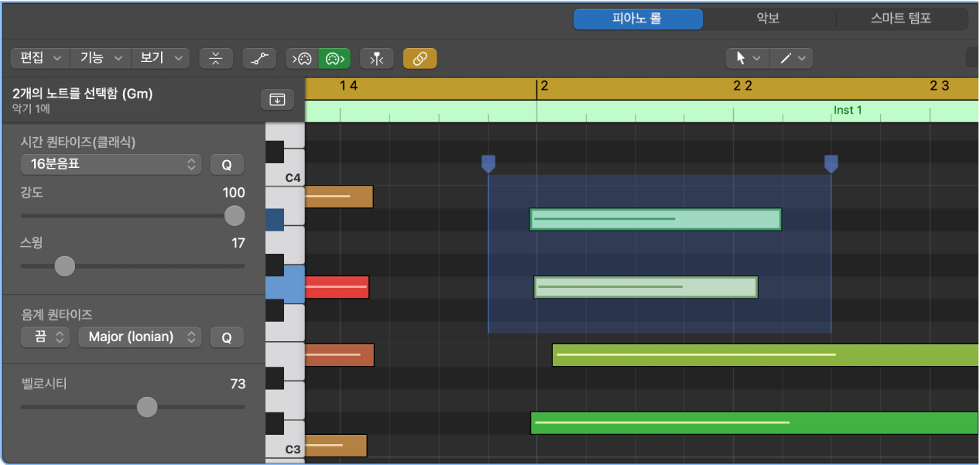The height and width of the screenshot is (465, 980).
Task: Switch to the 스마트 템포 tab
Action: click(902, 19)
